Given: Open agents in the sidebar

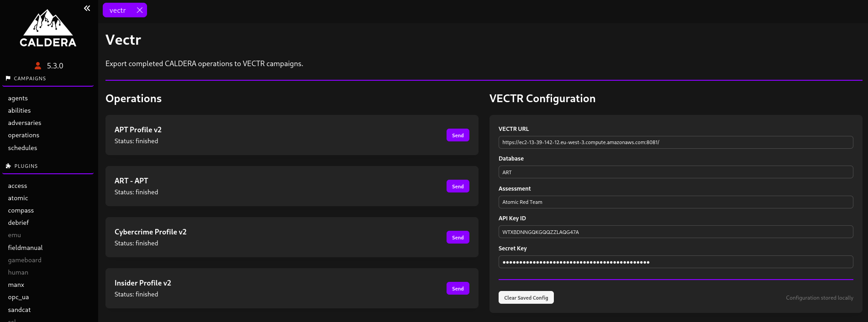Looking at the screenshot, I should coord(18,98).
